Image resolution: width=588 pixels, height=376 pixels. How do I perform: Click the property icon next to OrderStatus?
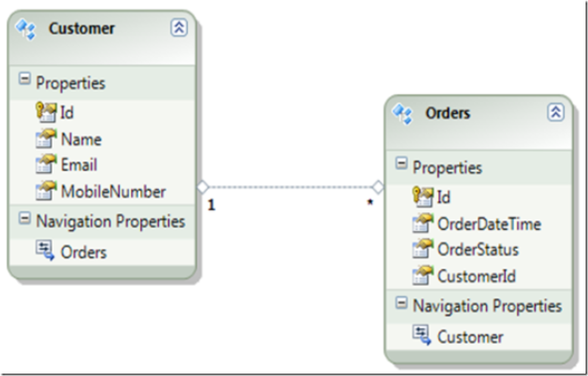coord(422,250)
